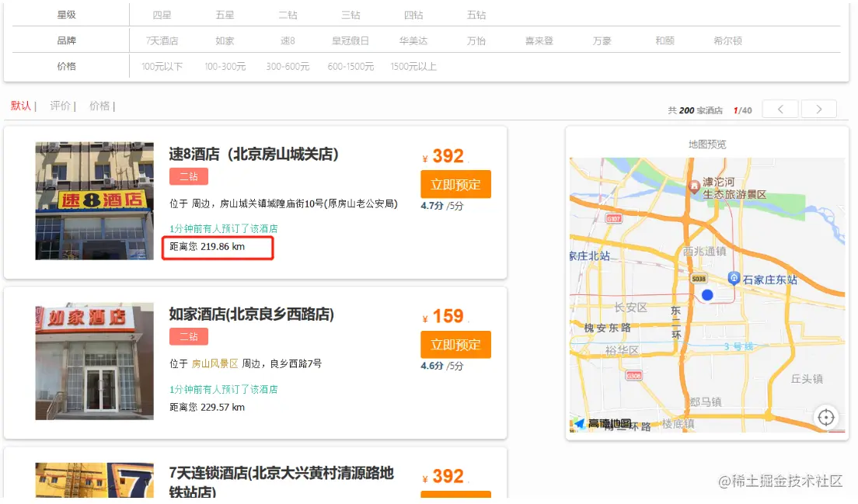Image resolution: width=858 pixels, height=504 pixels.
Task: Select the 和颐 brand filter
Action: point(664,41)
